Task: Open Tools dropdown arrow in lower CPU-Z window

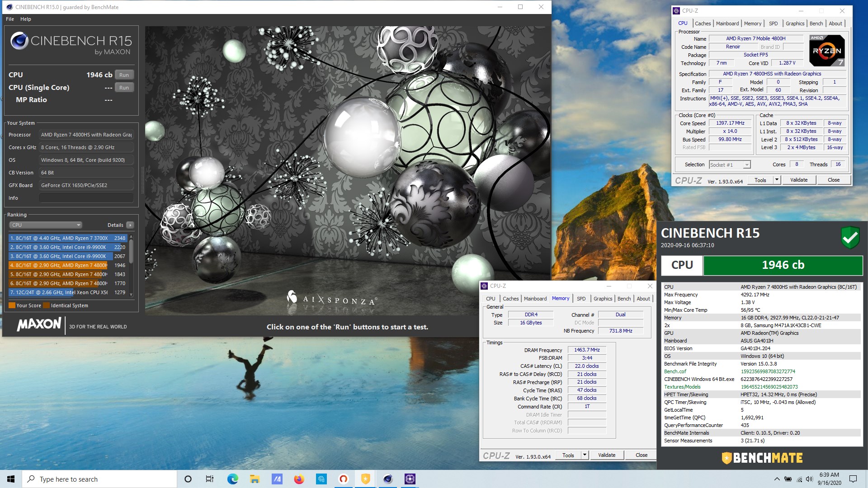Action: (x=585, y=455)
